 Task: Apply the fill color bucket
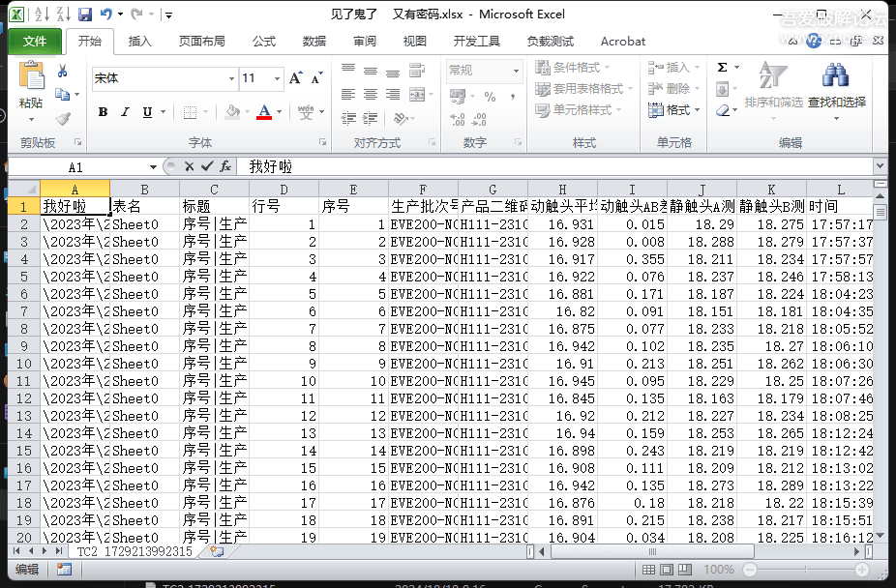click(232, 112)
